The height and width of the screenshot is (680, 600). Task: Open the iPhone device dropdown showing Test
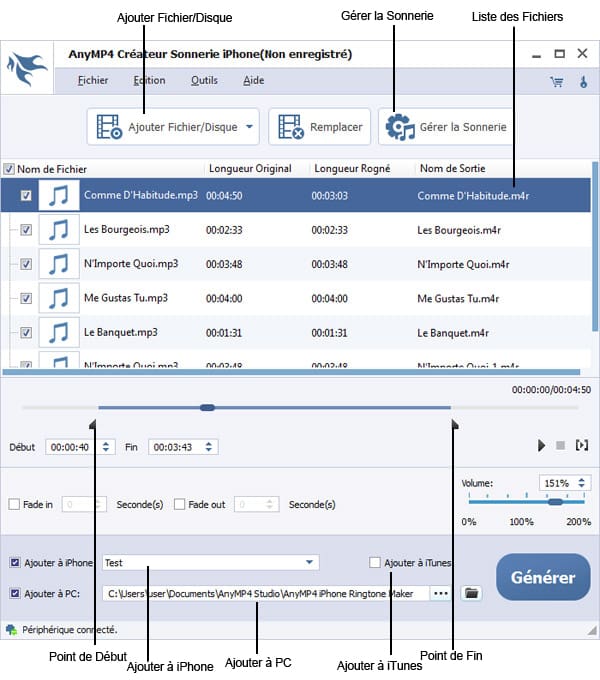211,562
